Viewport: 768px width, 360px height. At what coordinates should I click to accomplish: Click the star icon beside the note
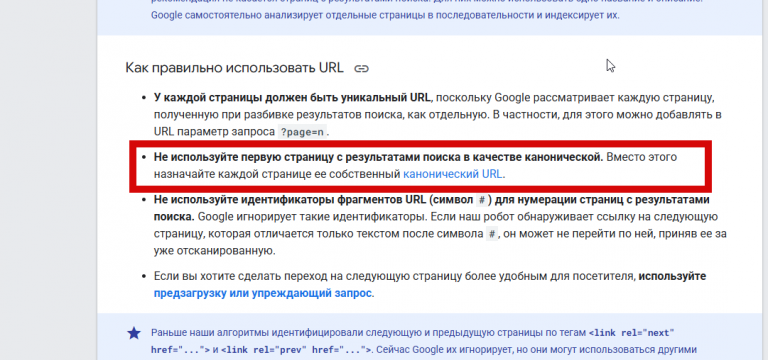click(x=134, y=334)
